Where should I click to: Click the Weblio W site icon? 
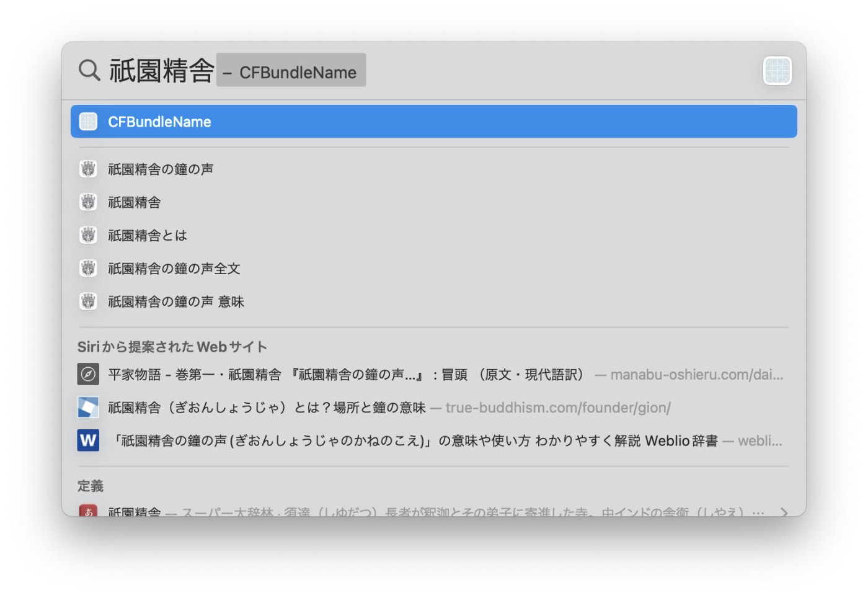pos(88,440)
